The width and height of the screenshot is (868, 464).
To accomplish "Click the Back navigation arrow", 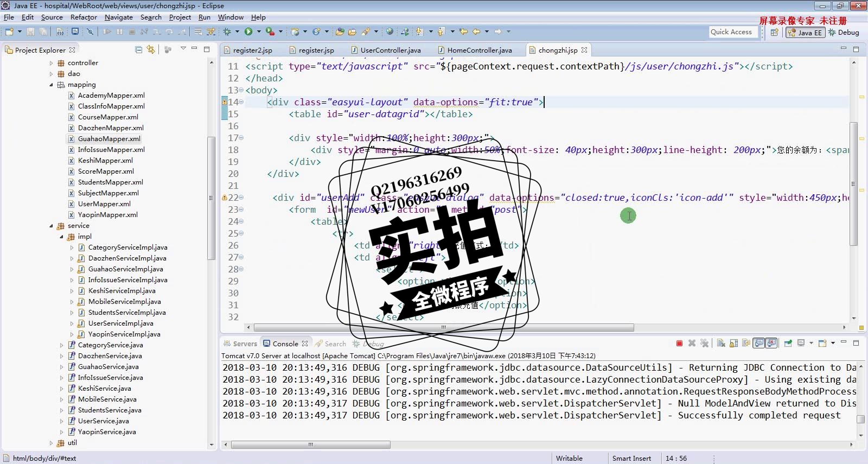I will pos(476,31).
